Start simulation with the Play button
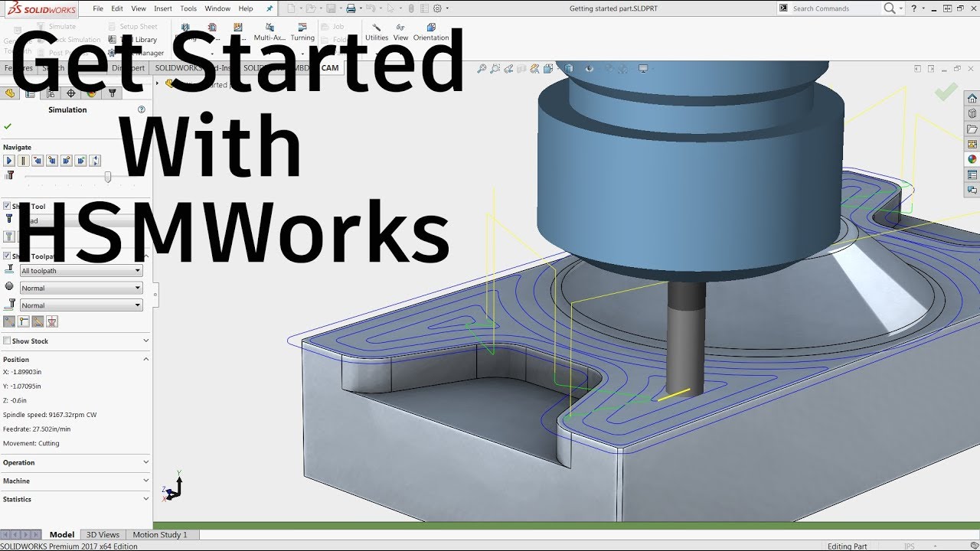Viewport: 980px width, 551px height. (9, 161)
